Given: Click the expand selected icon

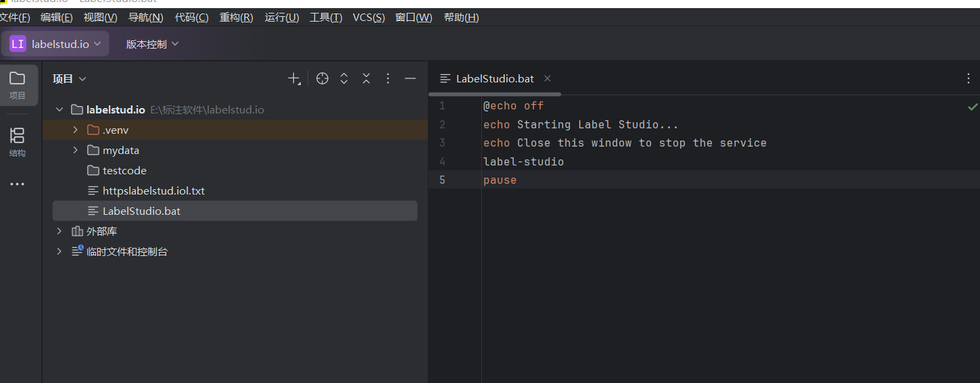Looking at the screenshot, I should coord(344,79).
